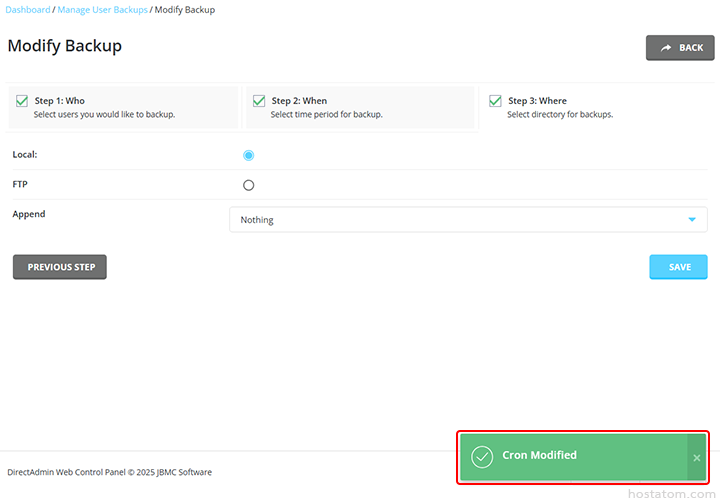Open the Dashboard breadcrumb link
The width and height of the screenshot is (720, 502).
(29, 10)
